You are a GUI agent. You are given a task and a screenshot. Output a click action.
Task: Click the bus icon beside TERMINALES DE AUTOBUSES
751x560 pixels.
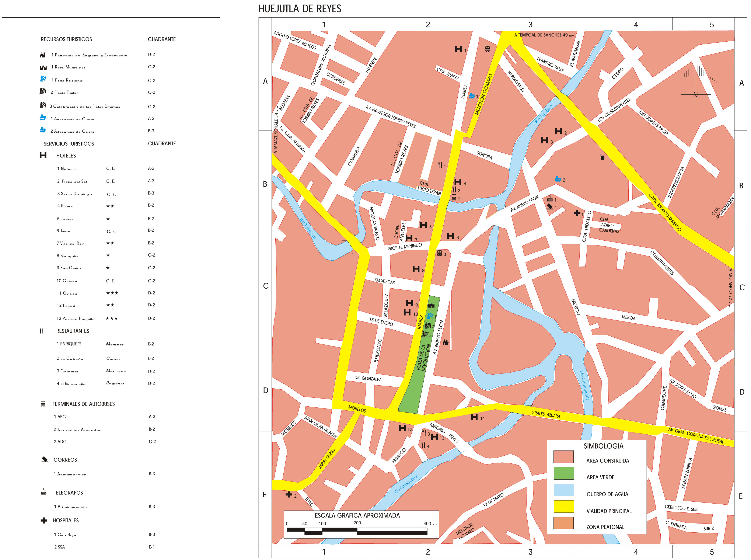pyautogui.click(x=43, y=404)
